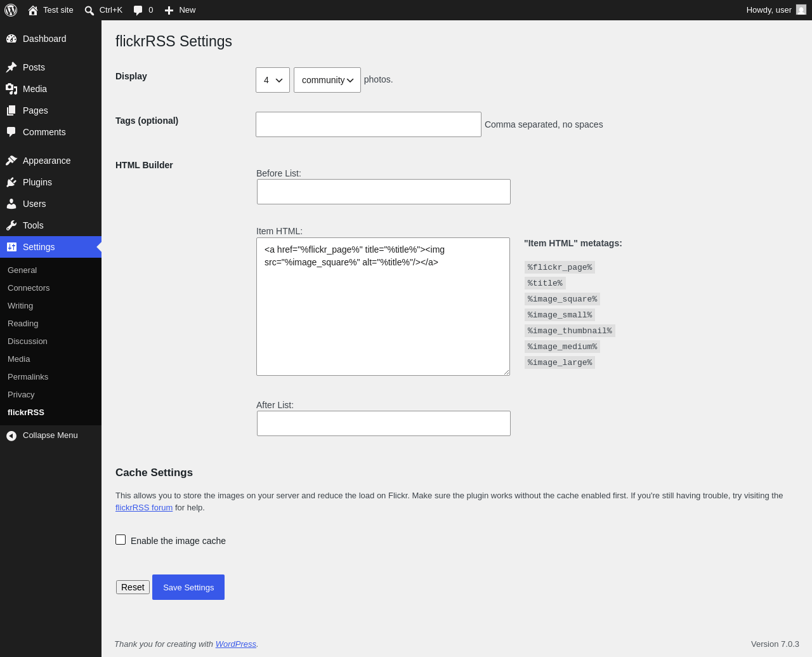Click the Media sidebar icon
The height and width of the screenshot is (657, 812).
tap(11, 89)
